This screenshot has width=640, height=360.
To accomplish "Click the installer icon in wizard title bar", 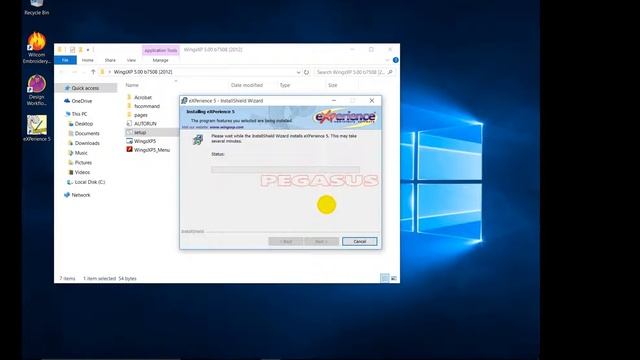I will [184, 100].
